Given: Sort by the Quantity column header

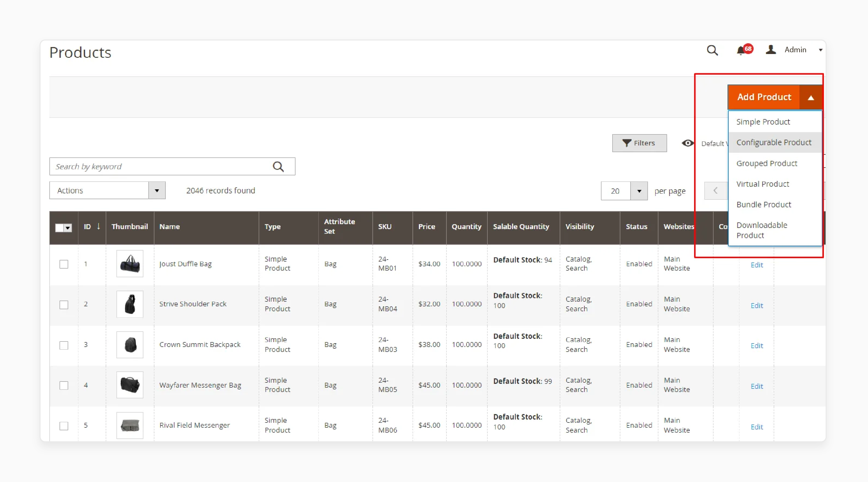Looking at the screenshot, I should (467, 226).
